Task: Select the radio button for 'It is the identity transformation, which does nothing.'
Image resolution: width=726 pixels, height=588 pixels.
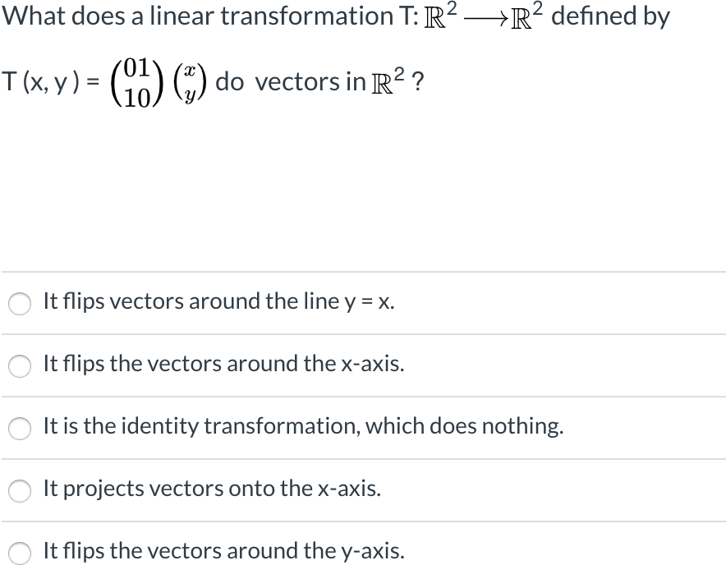Action: [x=20, y=429]
